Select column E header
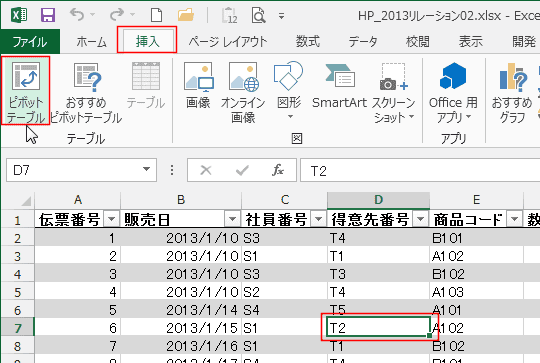 476,200
